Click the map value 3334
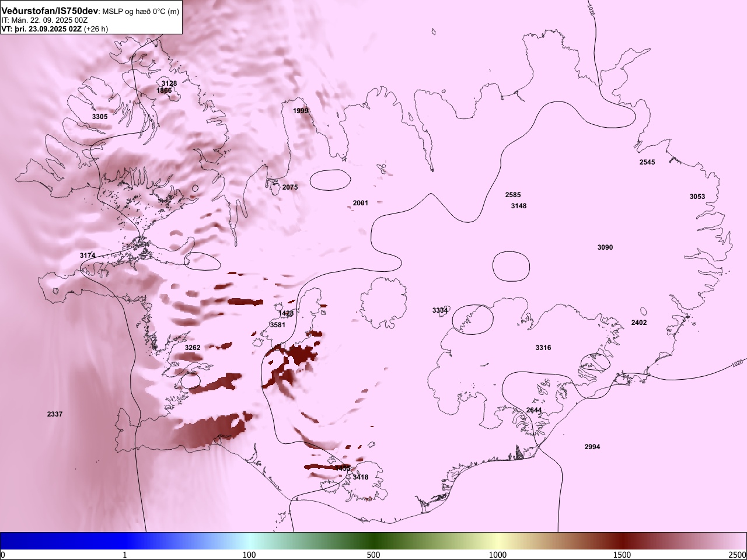 point(440,310)
